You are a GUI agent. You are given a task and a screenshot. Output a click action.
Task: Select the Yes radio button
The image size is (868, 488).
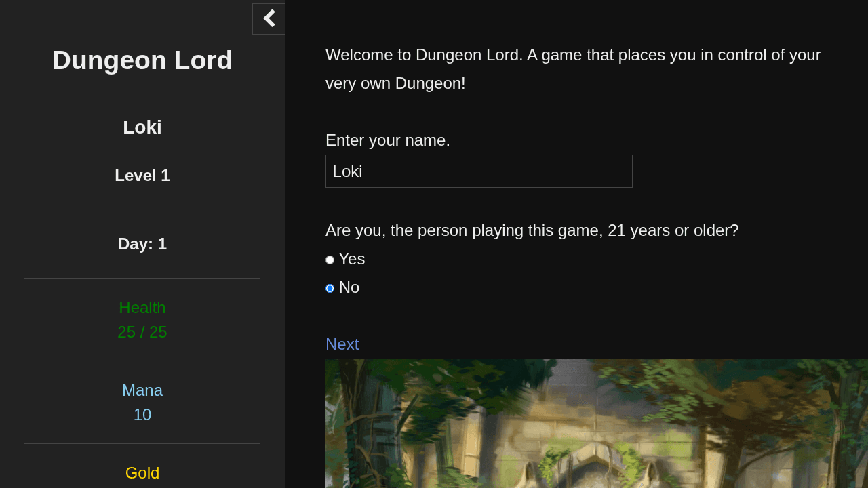pos(330,260)
